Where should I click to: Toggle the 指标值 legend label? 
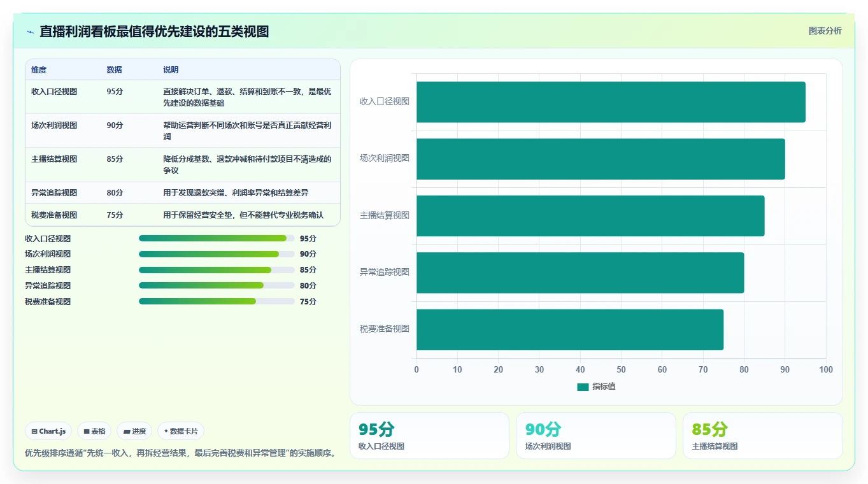click(604, 387)
